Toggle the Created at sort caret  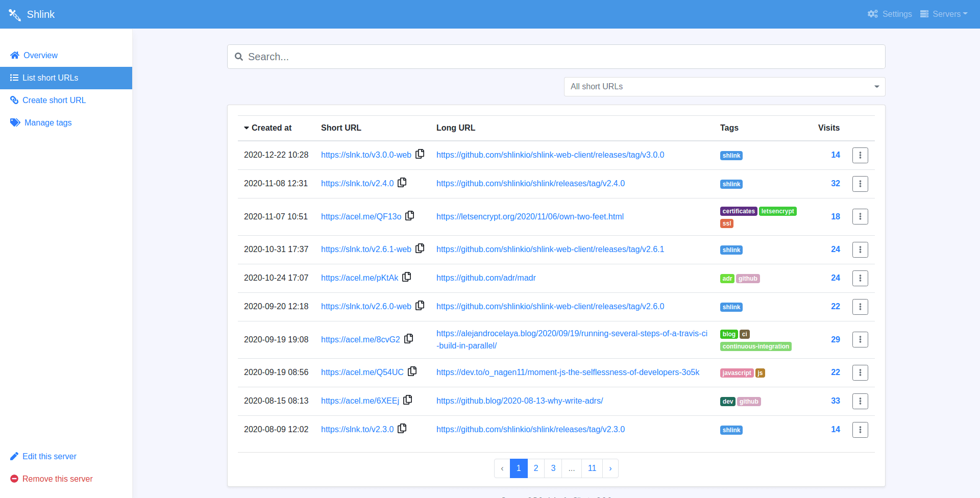[x=247, y=128]
